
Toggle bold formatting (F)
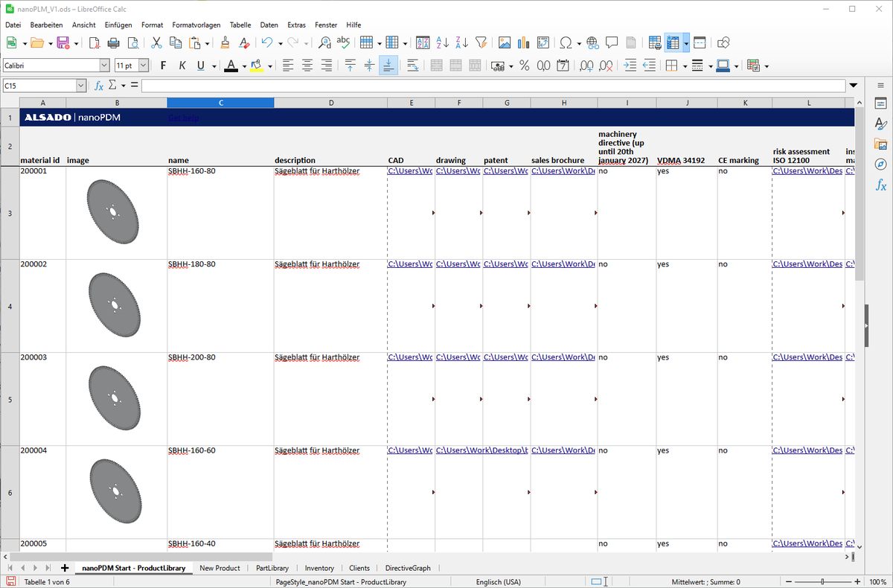[x=164, y=65]
